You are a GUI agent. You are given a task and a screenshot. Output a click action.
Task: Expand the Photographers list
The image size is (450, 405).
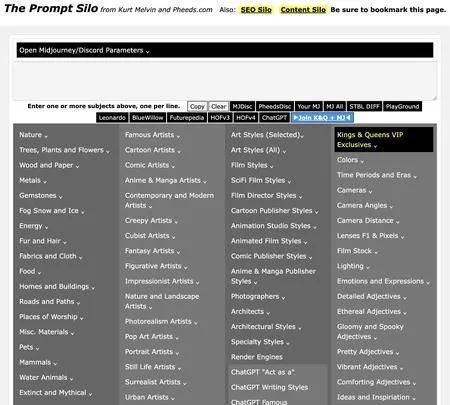(258, 297)
